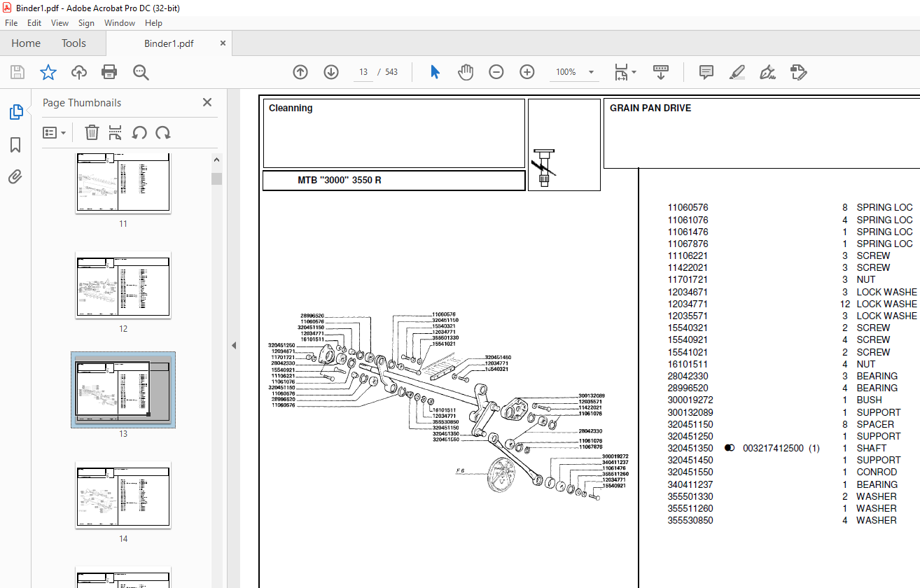
Task: Click part number 355530850 WASHER row
Action: (782, 520)
